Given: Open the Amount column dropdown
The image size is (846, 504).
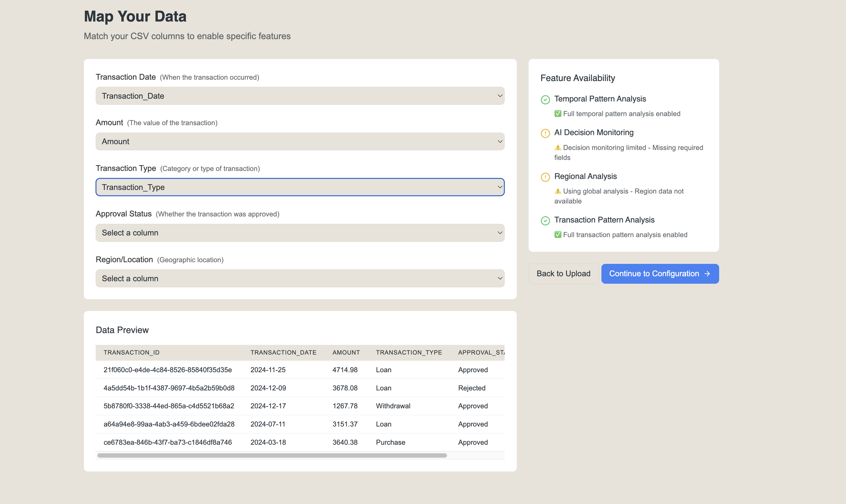Looking at the screenshot, I should pyautogui.click(x=300, y=141).
